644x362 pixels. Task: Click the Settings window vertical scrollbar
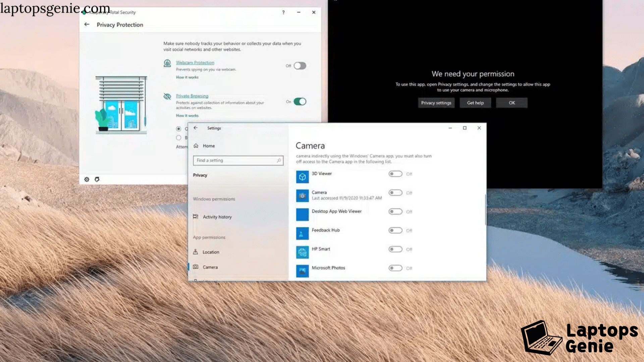pos(485,210)
